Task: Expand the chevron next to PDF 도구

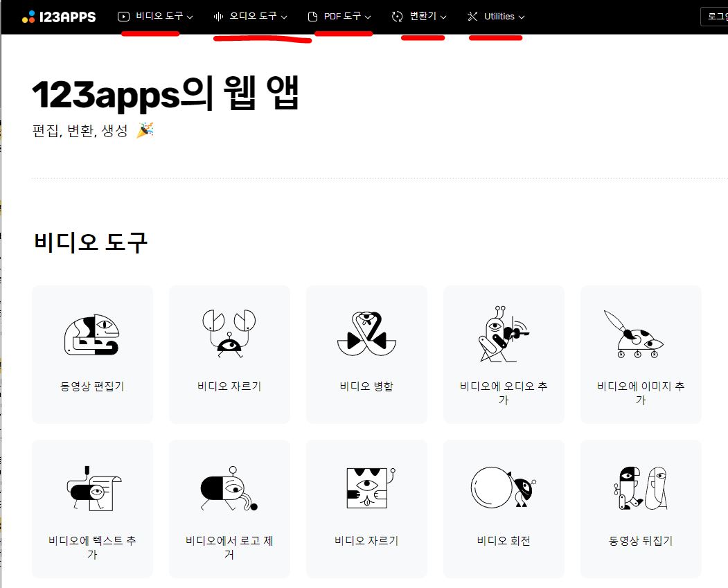Action: pyautogui.click(x=369, y=17)
